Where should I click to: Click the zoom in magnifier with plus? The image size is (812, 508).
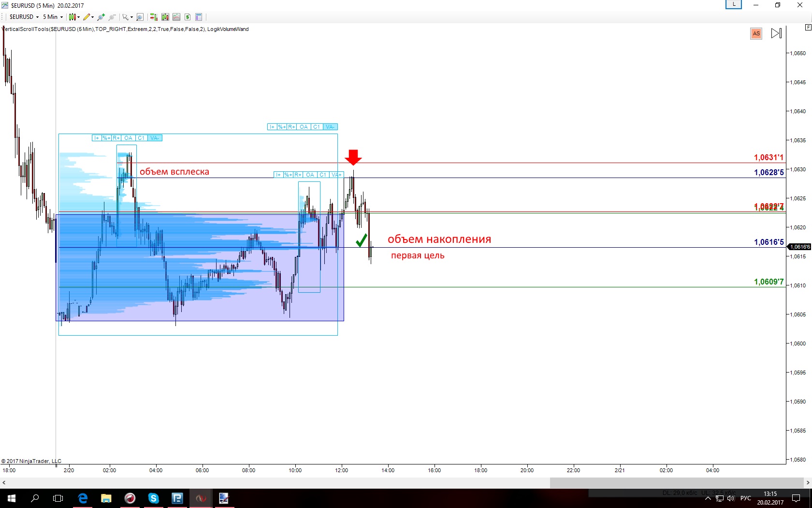tap(101, 17)
